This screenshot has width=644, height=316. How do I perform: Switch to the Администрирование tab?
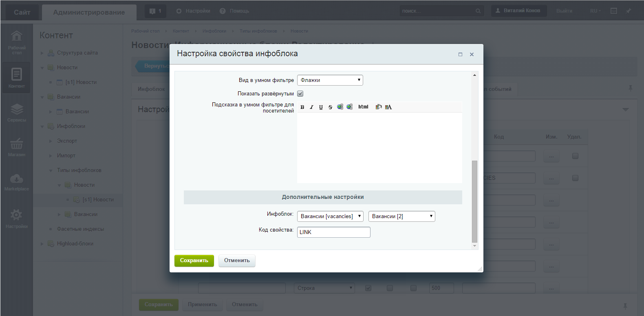point(89,12)
